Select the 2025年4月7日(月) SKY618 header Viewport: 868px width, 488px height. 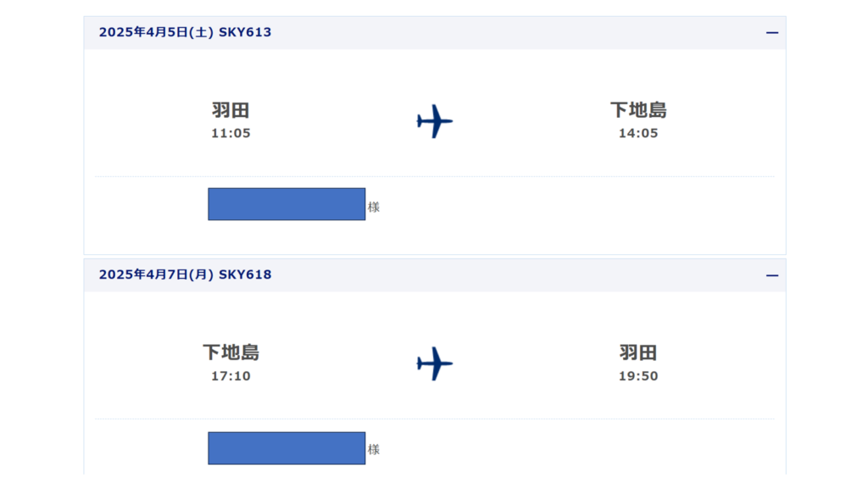pyautogui.click(x=435, y=275)
